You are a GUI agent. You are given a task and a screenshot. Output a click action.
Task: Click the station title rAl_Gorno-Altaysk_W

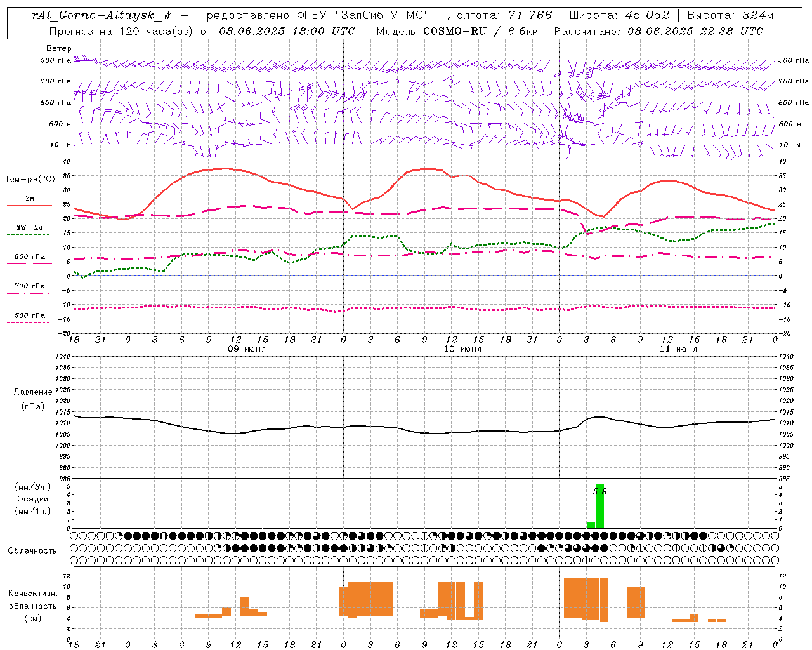101,16
